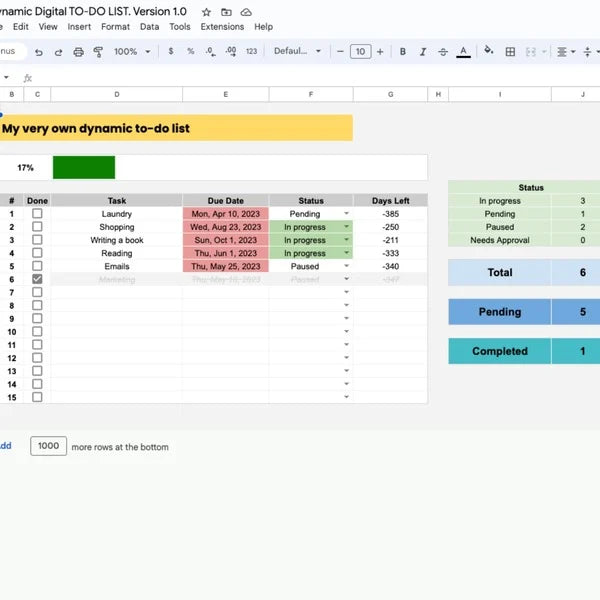
Task: Open the Borders tool
Action: coord(510,51)
